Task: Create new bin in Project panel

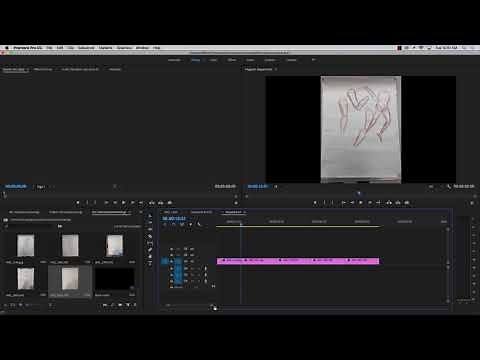Action: [120, 305]
